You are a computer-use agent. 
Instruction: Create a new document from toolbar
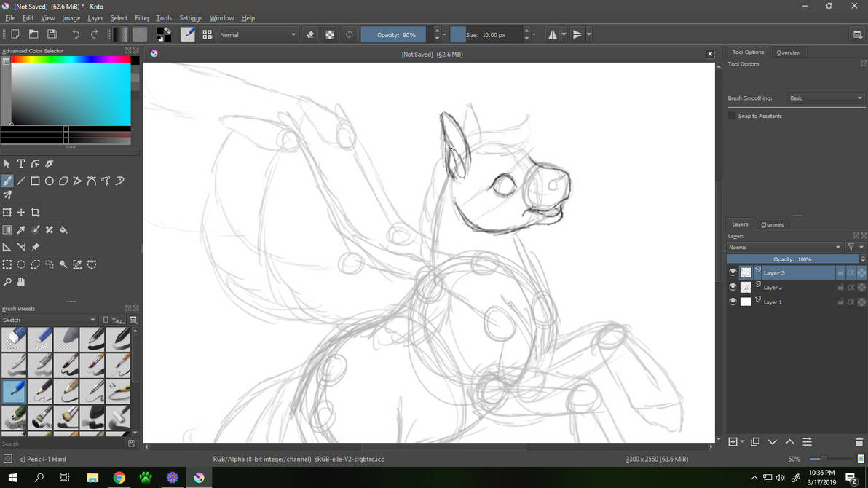[x=15, y=34]
